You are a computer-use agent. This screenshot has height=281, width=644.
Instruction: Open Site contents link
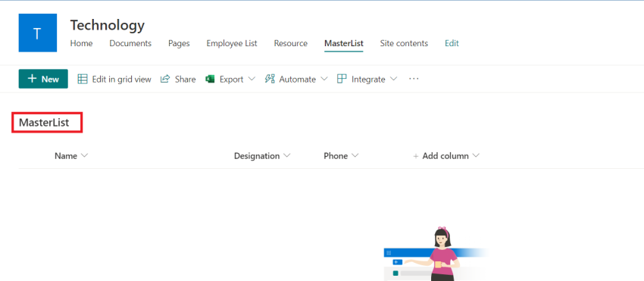tap(404, 43)
